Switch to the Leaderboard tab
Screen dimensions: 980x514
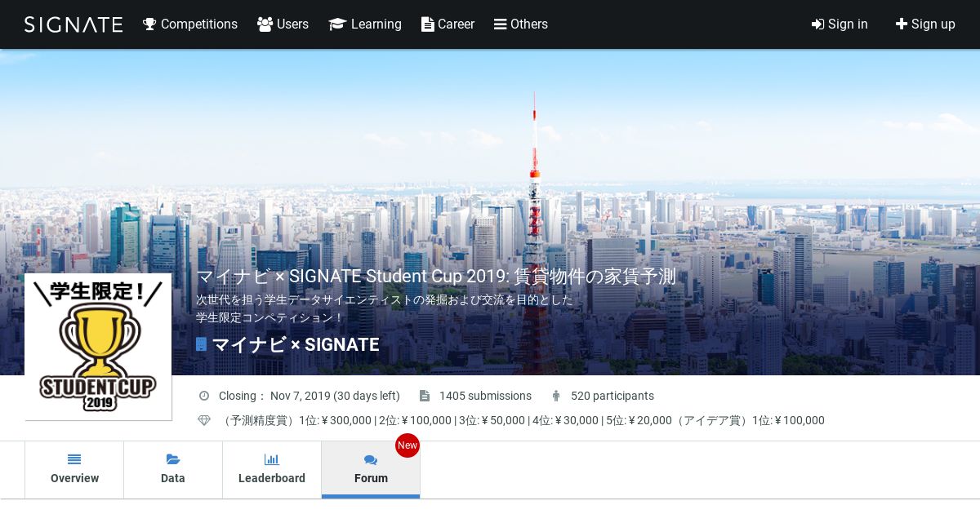[x=272, y=470]
